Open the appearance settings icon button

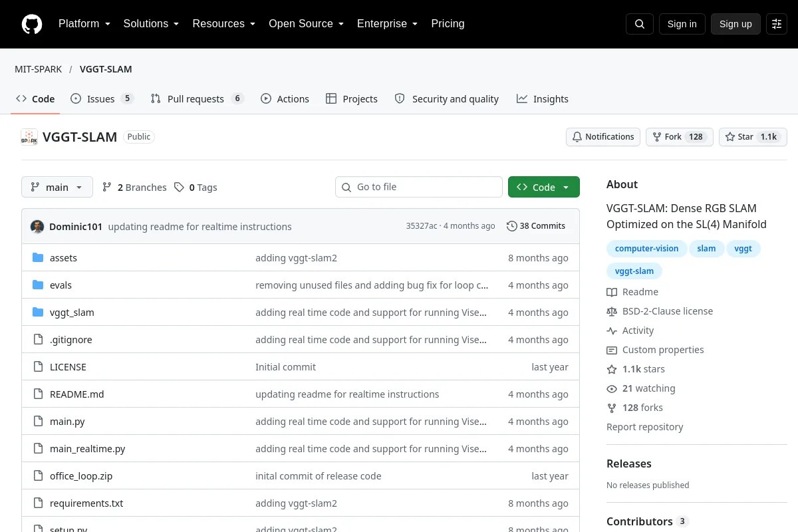(777, 24)
